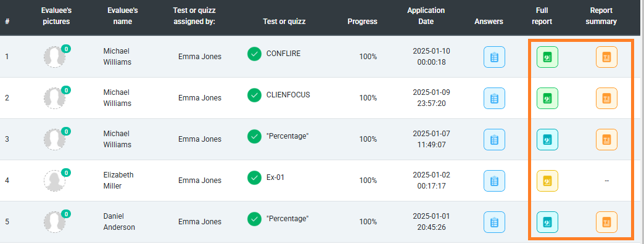Click the green completed checkmark beside CLIENFOCUS
Screen dimensions: 644x244
click(x=254, y=95)
